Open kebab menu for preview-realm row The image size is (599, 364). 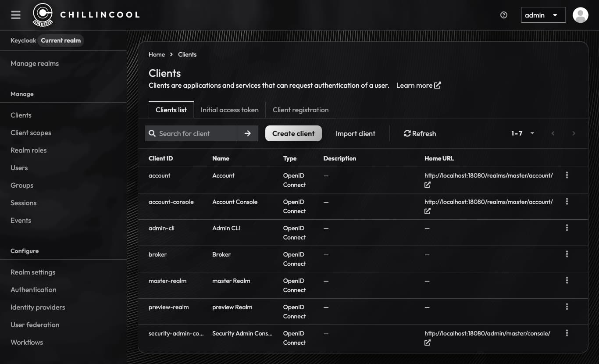pyautogui.click(x=567, y=307)
